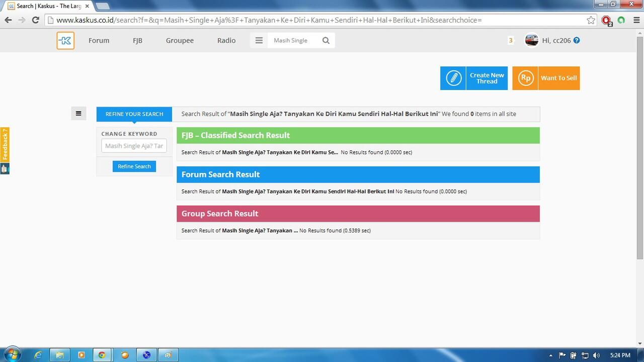Viewport: 644px width, 362px height.
Task: Click the Show desktop button
Action: (640, 355)
